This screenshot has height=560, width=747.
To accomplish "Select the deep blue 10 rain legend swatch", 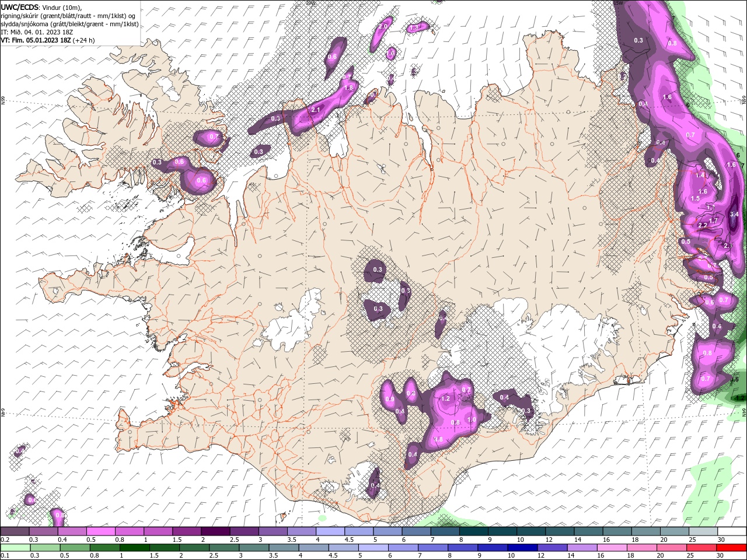I will 522,548.
